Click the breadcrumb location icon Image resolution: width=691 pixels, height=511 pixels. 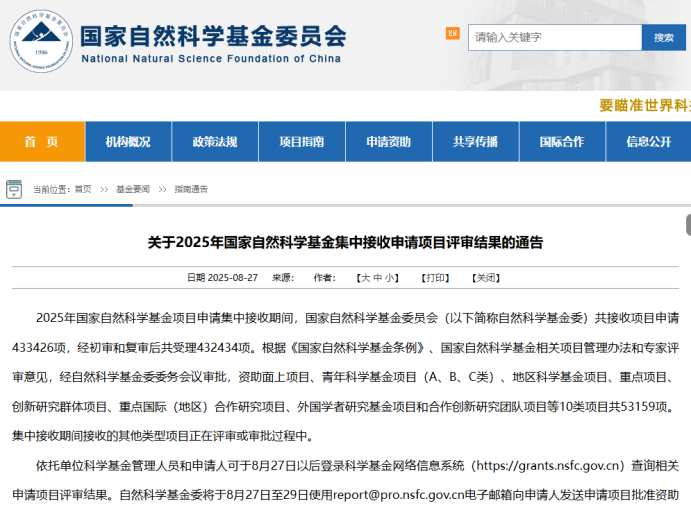click(x=14, y=188)
